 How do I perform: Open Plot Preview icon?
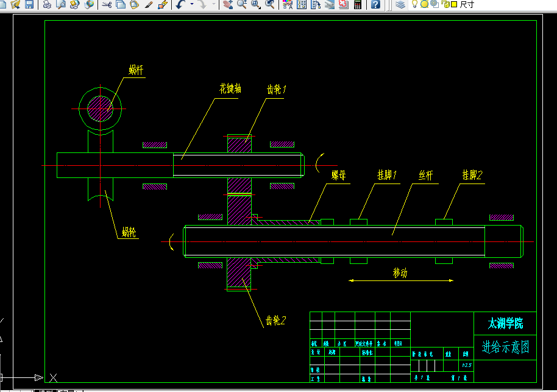click(61, 4)
